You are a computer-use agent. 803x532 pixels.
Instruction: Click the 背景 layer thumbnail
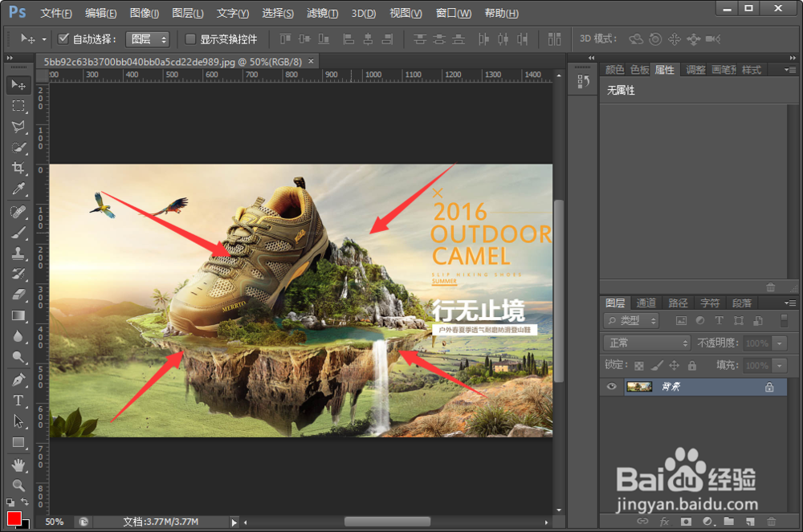pos(639,387)
